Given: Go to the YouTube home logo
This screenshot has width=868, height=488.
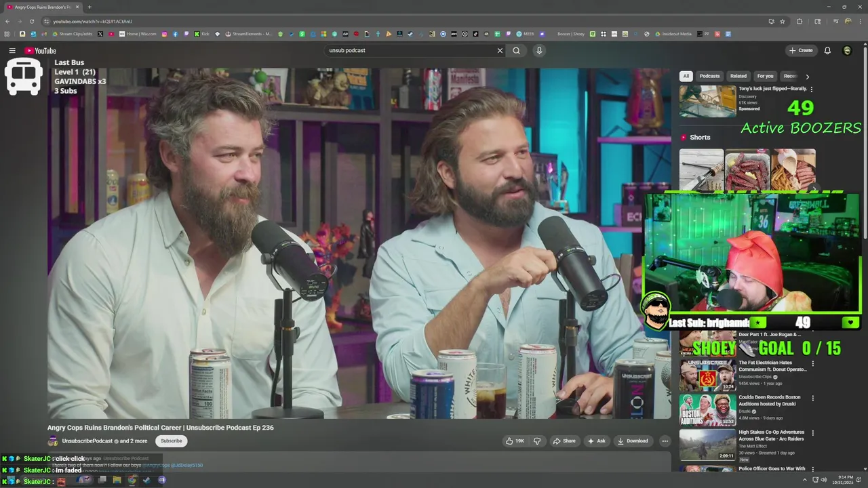Looking at the screenshot, I should (40, 51).
